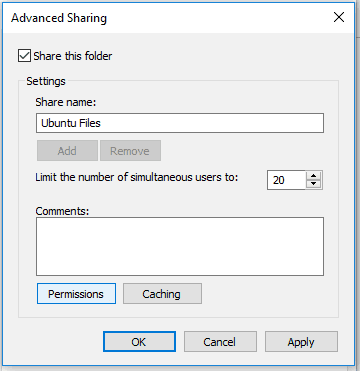The image size is (360, 371).
Task: Increase simultaneous users with up arrow
Action: tap(313, 175)
